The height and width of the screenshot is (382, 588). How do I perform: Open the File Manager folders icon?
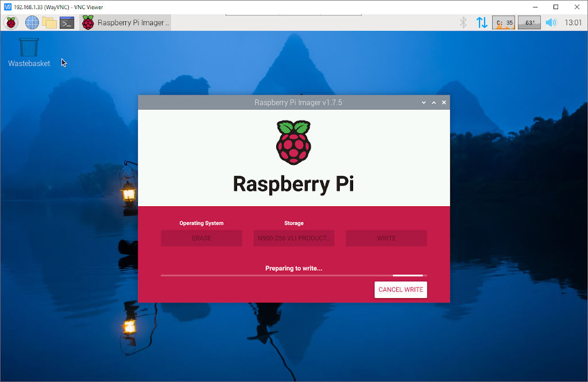[49, 22]
